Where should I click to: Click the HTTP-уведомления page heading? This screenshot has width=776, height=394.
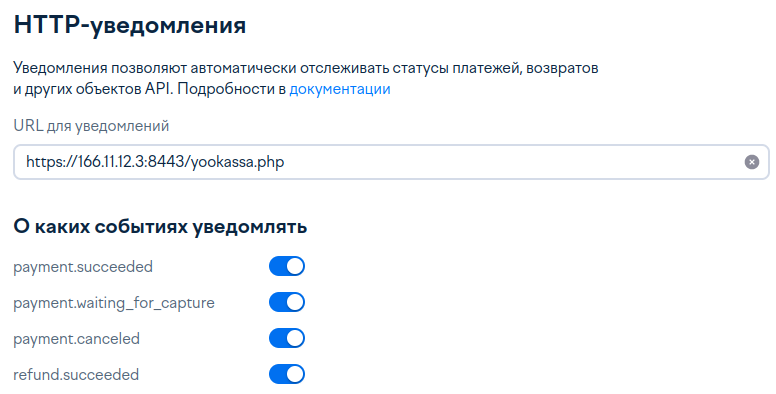(130, 25)
